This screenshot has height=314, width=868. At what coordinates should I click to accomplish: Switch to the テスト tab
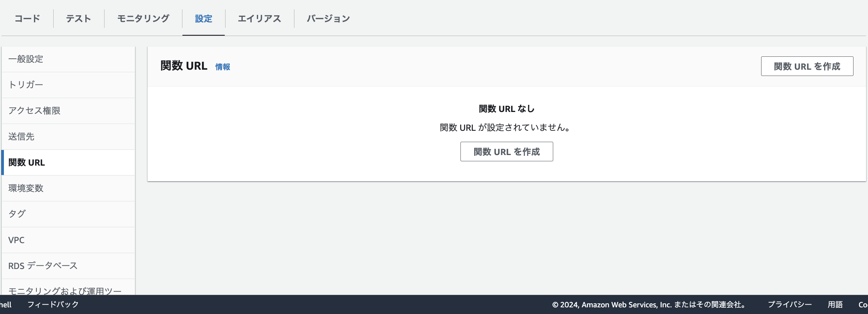coord(78,18)
